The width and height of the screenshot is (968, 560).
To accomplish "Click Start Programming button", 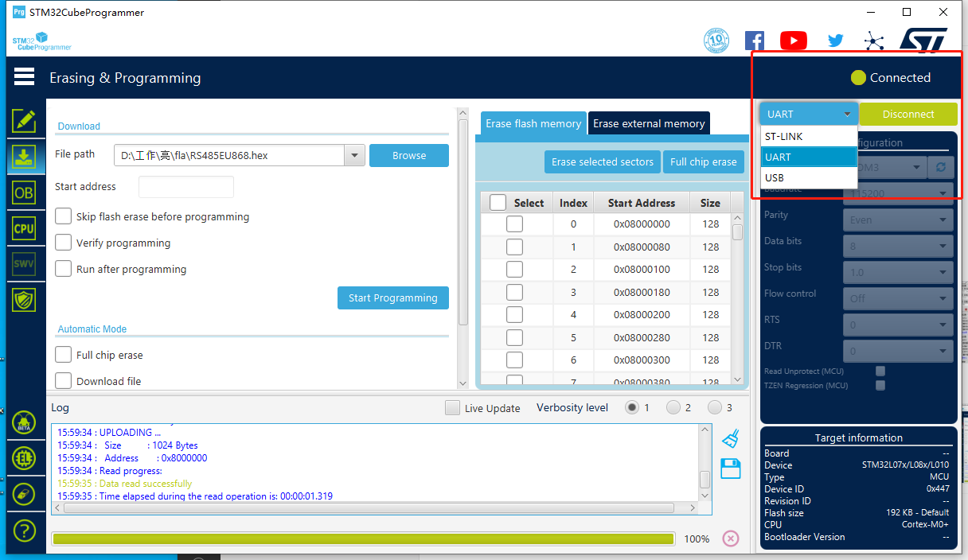I will click(393, 298).
